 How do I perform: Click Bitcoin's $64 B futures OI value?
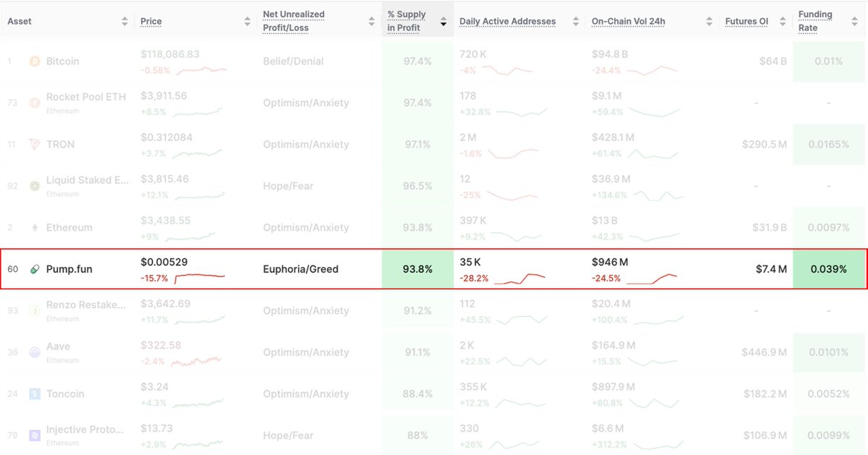pos(773,61)
